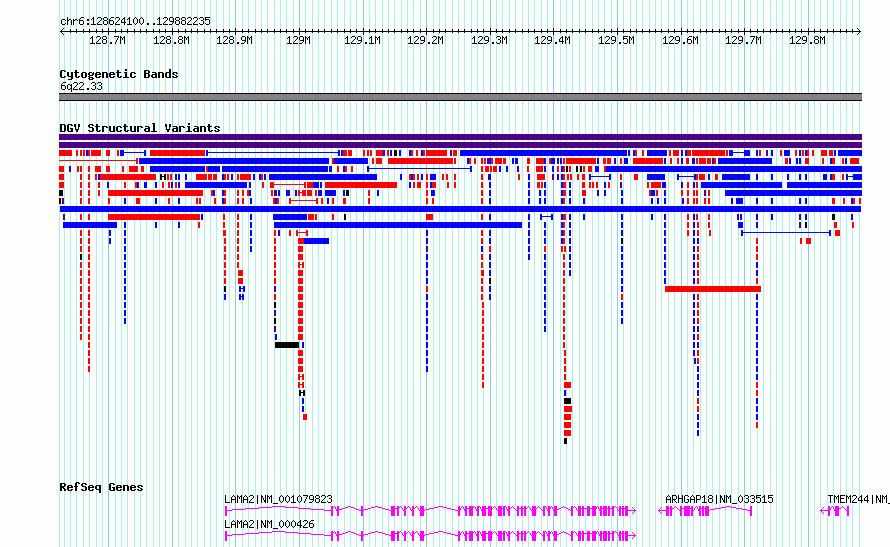The image size is (890, 547).
Task: Select the 129M ruler tick label
Action: (x=298, y=40)
